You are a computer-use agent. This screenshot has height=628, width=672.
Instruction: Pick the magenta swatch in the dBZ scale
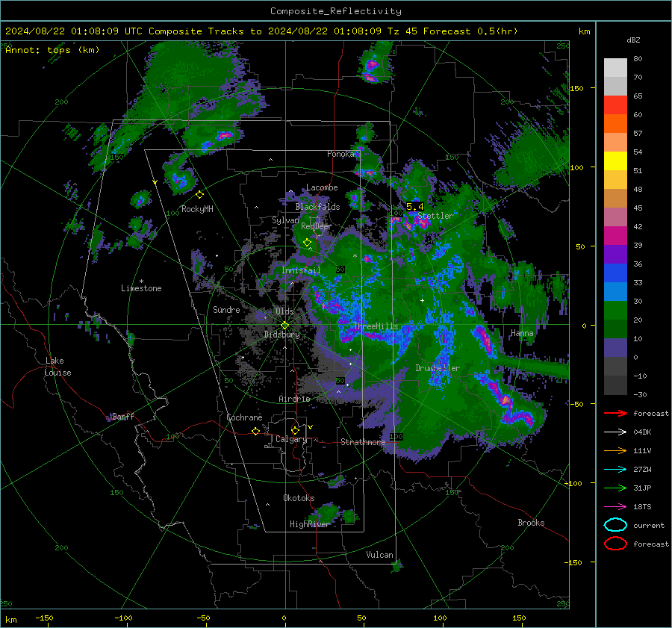[x=615, y=236]
